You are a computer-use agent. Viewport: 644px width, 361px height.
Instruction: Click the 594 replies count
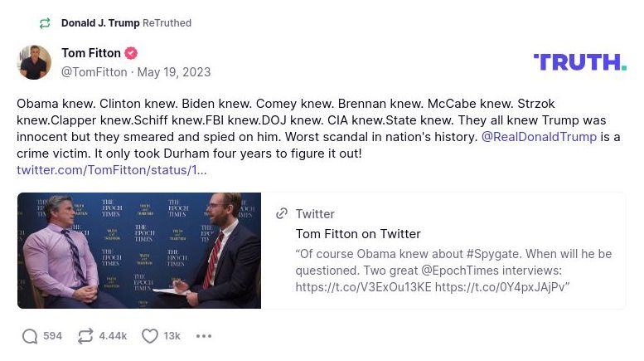(53, 336)
